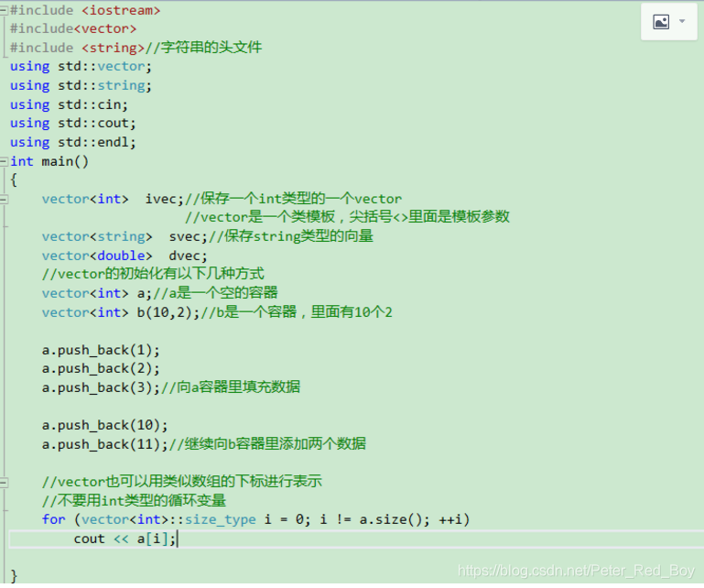Click the comment '//vector也可以用类似数组的下标进行表示'
The width and height of the screenshot is (704, 588).
pyautogui.click(x=182, y=482)
